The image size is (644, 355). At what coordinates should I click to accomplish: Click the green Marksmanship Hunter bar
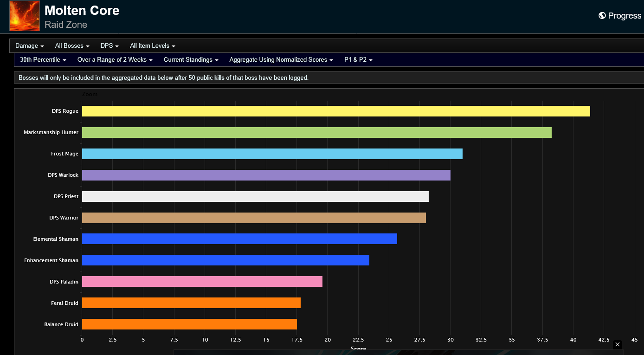click(x=317, y=132)
